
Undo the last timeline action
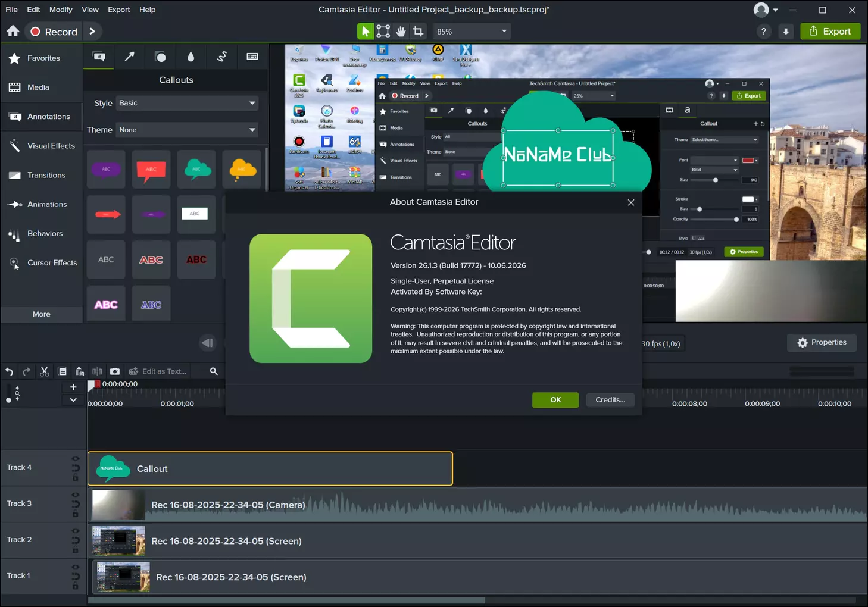click(9, 371)
